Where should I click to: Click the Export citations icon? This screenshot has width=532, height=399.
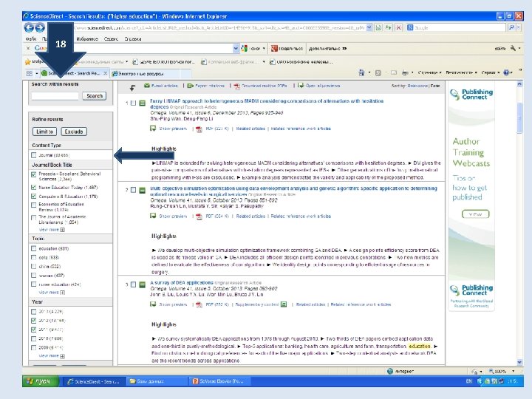(191, 86)
